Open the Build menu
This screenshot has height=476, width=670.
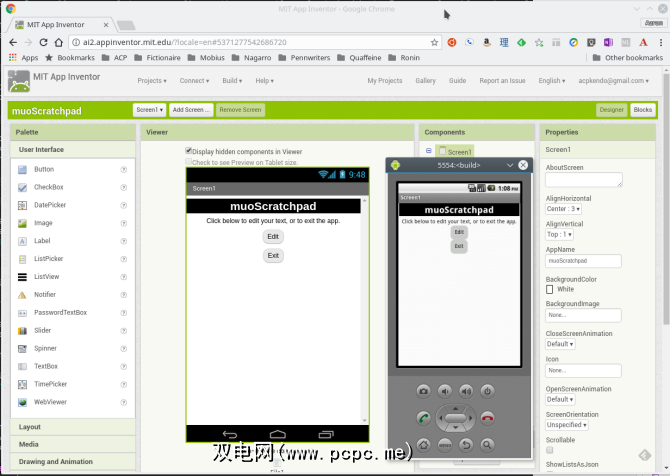(x=232, y=81)
